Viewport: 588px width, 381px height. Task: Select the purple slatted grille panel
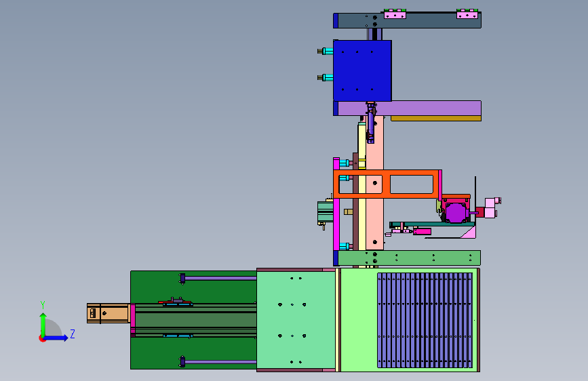coord(425,320)
